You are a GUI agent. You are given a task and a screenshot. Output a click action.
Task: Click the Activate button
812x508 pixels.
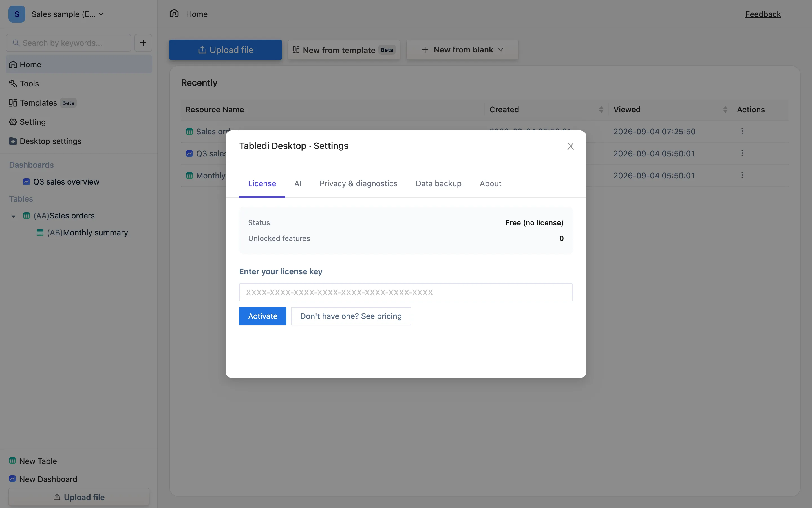click(x=263, y=316)
